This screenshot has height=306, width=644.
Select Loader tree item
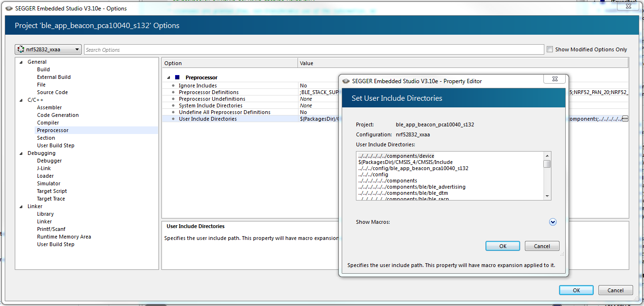pyautogui.click(x=46, y=176)
